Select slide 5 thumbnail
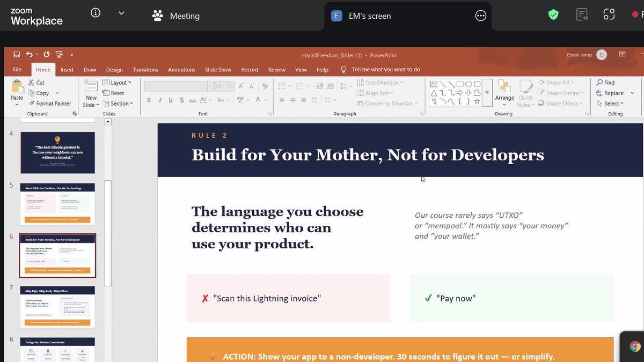644x362 pixels. click(x=57, y=204)
